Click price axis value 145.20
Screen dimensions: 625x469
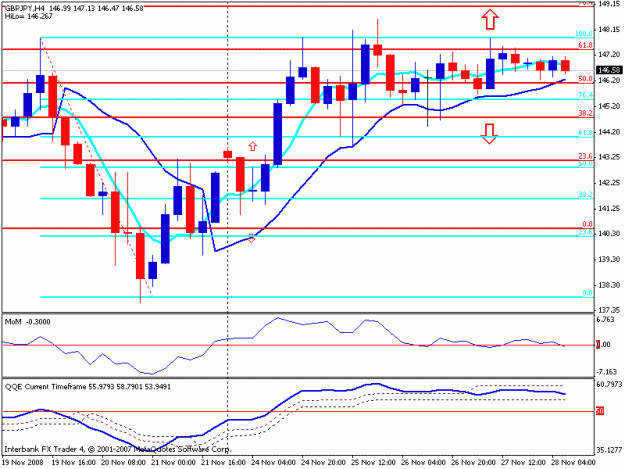609,106
